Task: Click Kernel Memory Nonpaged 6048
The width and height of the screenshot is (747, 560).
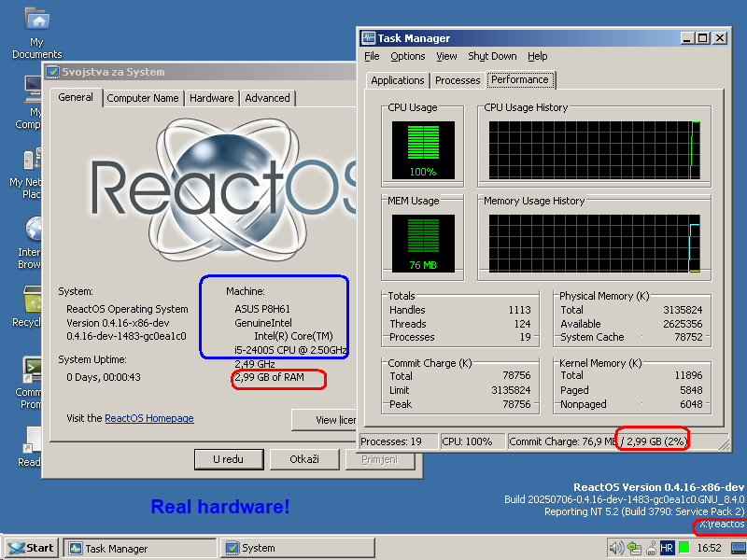Action: (x=691, y=404)
